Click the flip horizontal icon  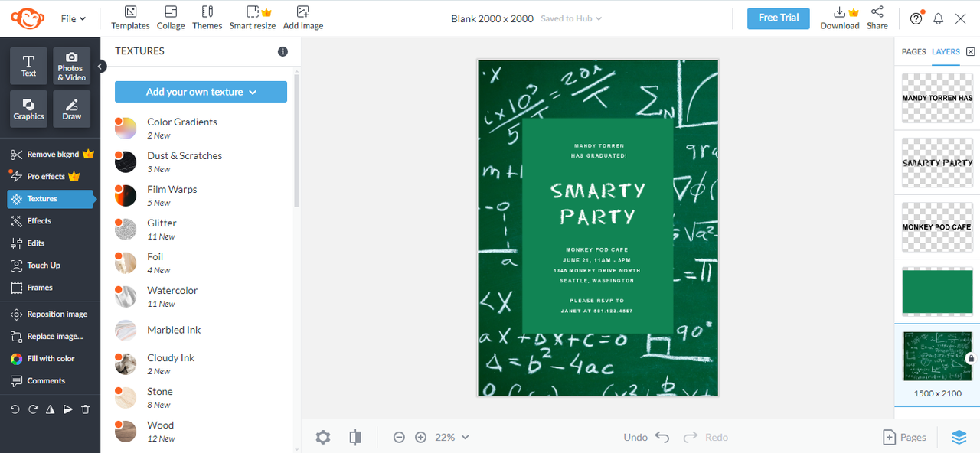50,409
